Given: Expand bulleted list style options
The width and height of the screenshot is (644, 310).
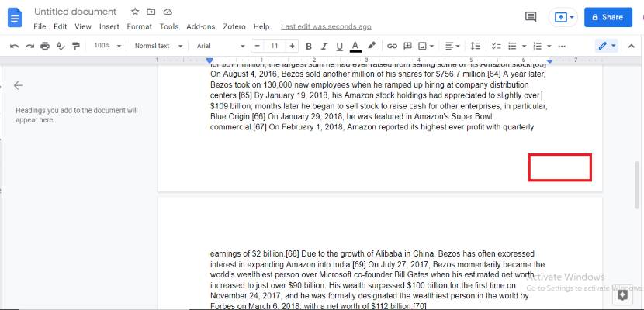Looking at the screenshot, I should [524, 46].
